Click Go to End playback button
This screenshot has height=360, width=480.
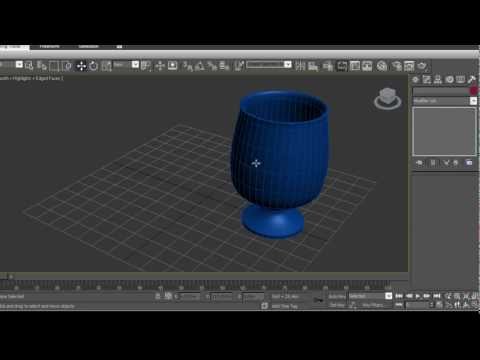point(437,296)
